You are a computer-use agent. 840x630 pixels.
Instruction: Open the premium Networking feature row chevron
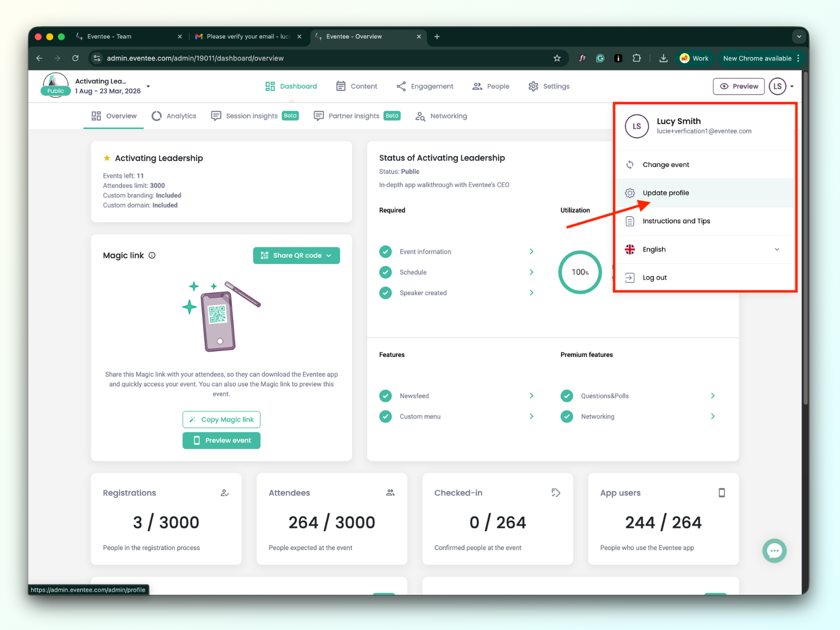(x=712, y=416)
